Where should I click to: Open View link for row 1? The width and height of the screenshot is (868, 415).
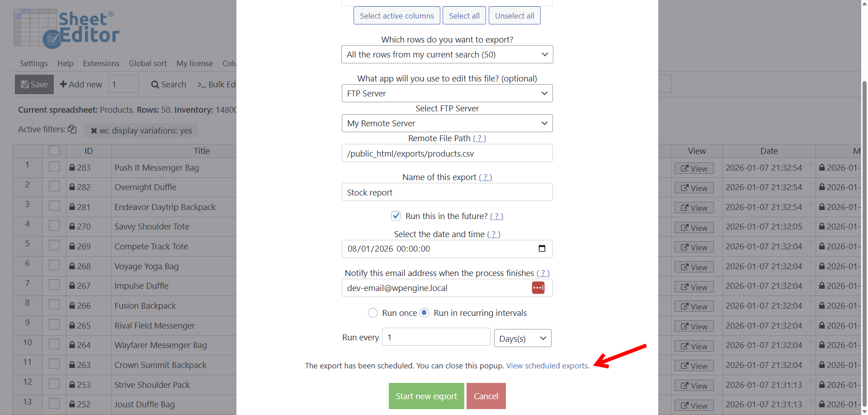(x=694, y=168)
